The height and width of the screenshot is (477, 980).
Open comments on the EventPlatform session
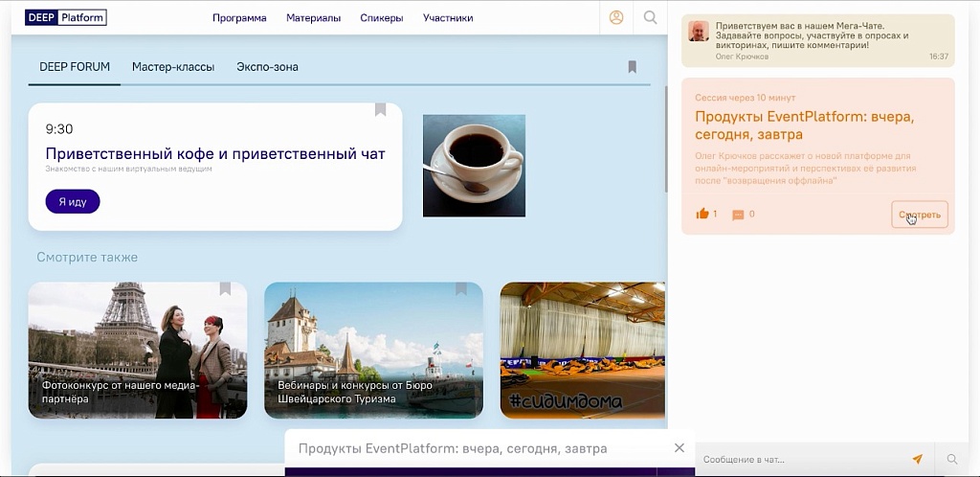[738, 215]
